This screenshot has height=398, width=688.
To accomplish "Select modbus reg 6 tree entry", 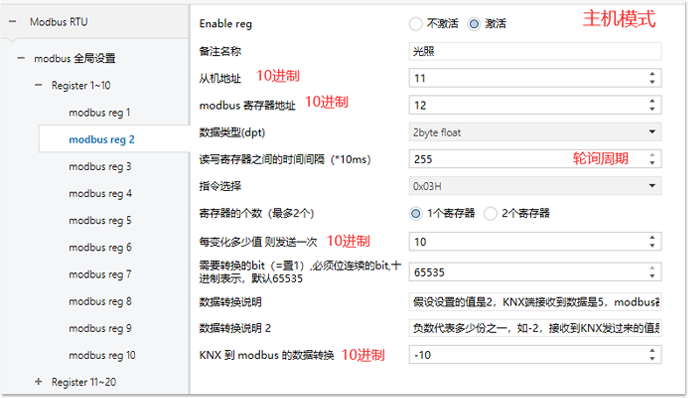I will (x=100, y=247).
